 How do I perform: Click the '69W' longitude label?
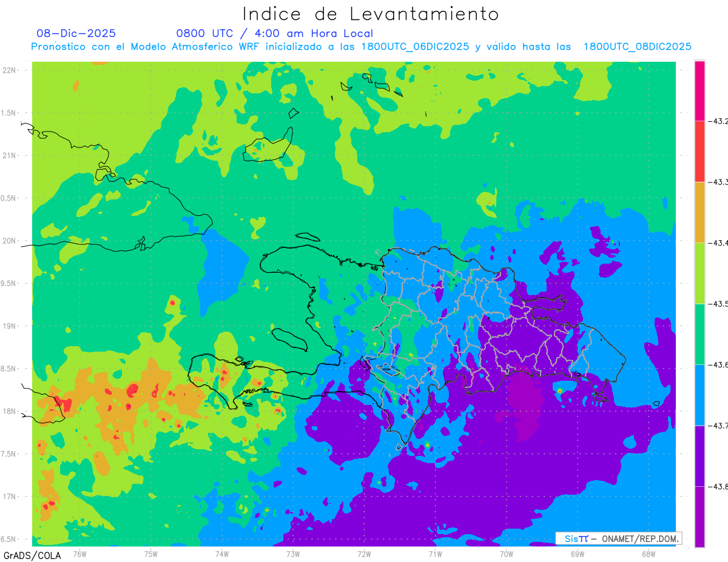coord(577,554)
